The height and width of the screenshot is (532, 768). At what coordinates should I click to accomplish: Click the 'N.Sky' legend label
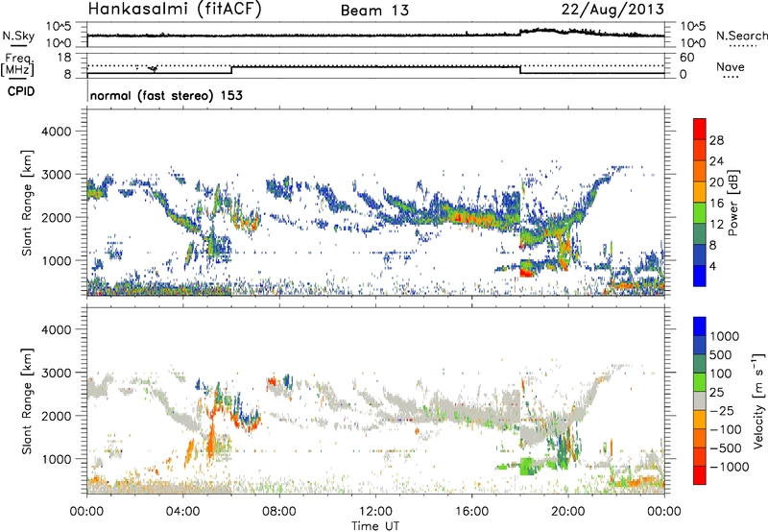coord(18,36)
